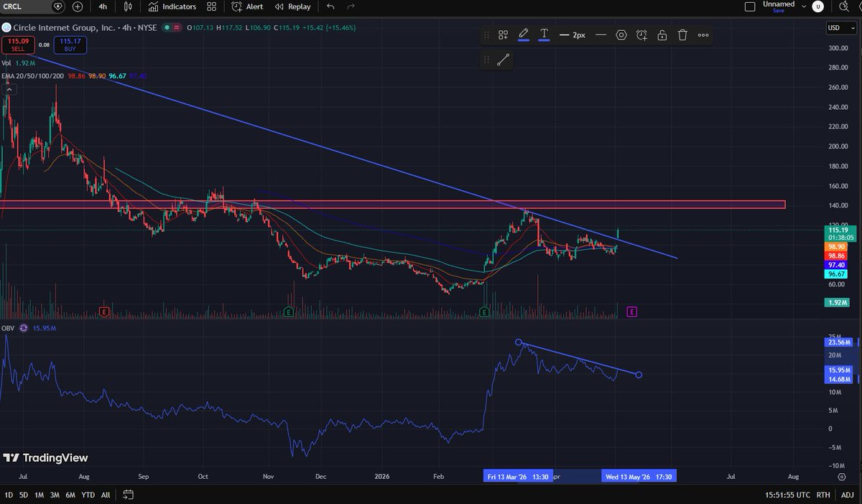Open the Indicators dialog

click(172, 6)
